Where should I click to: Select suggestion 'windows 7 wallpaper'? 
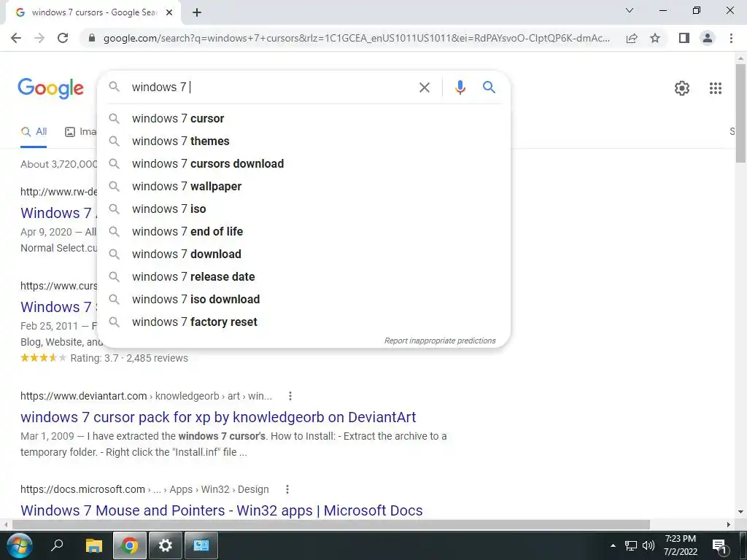pos(303,186)
